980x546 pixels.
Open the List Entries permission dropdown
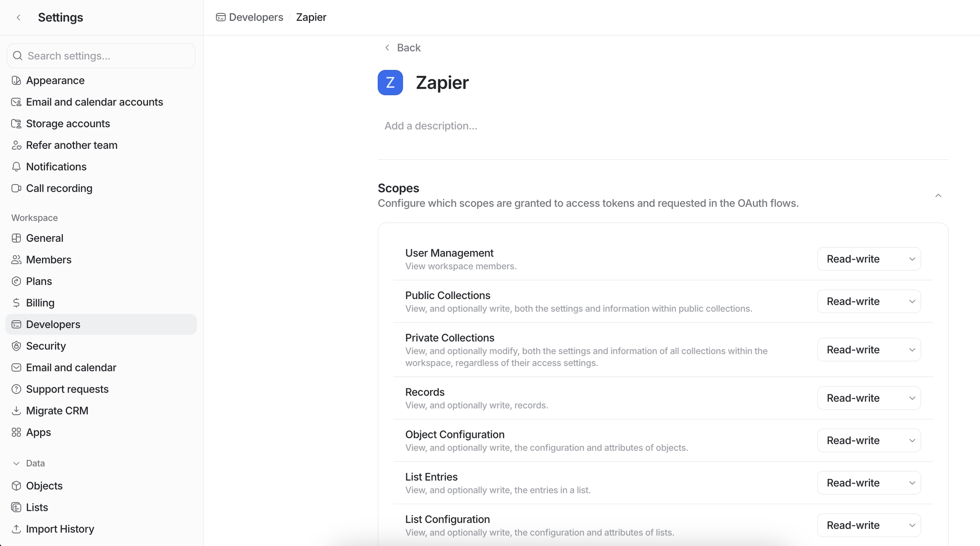pos(868,483)
